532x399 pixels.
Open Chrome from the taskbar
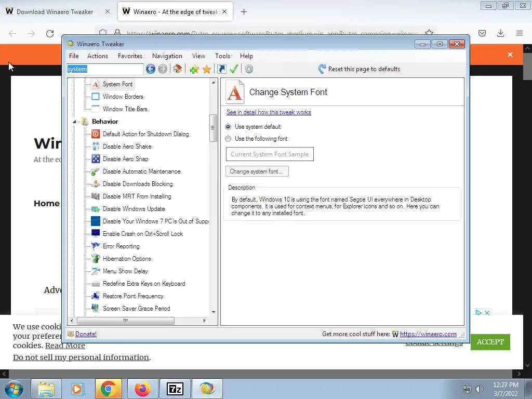[x=108, y=389]
